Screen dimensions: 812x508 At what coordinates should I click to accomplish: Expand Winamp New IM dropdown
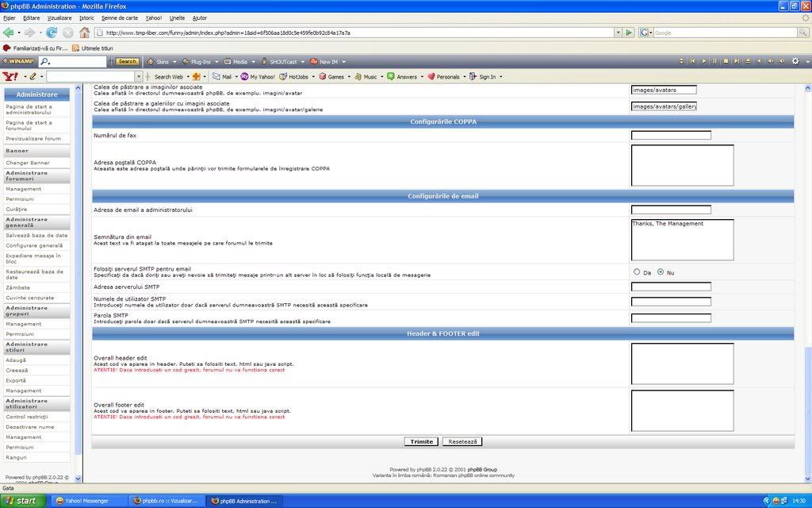pos(343,62)
